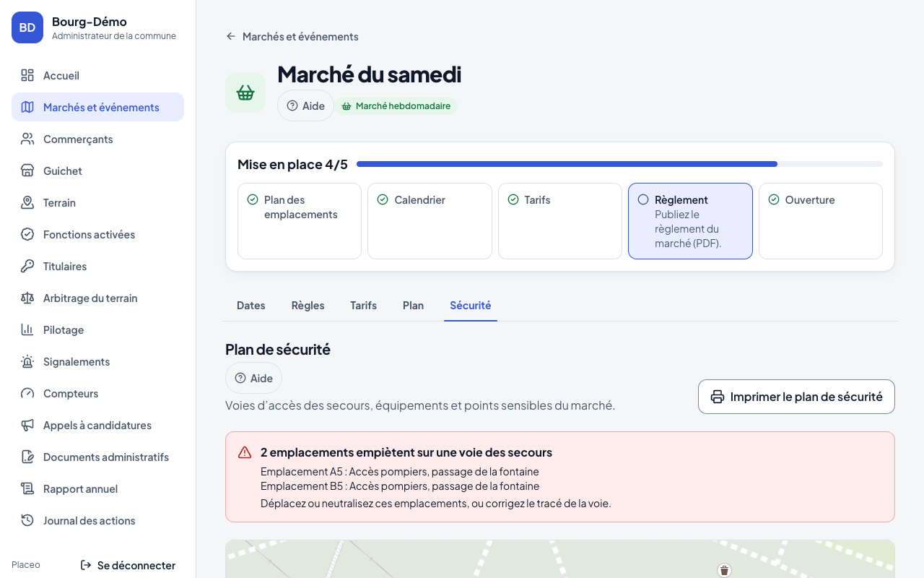
Task: Click the question mark icon under Marché du samedi
Action: pyautogui.click(x=292, y=105)
